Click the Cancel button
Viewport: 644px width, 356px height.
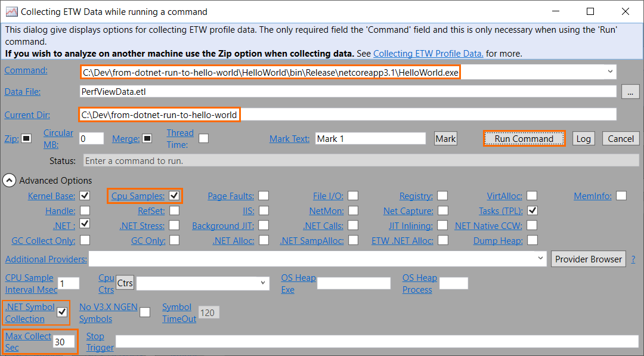tap(621, 138)
